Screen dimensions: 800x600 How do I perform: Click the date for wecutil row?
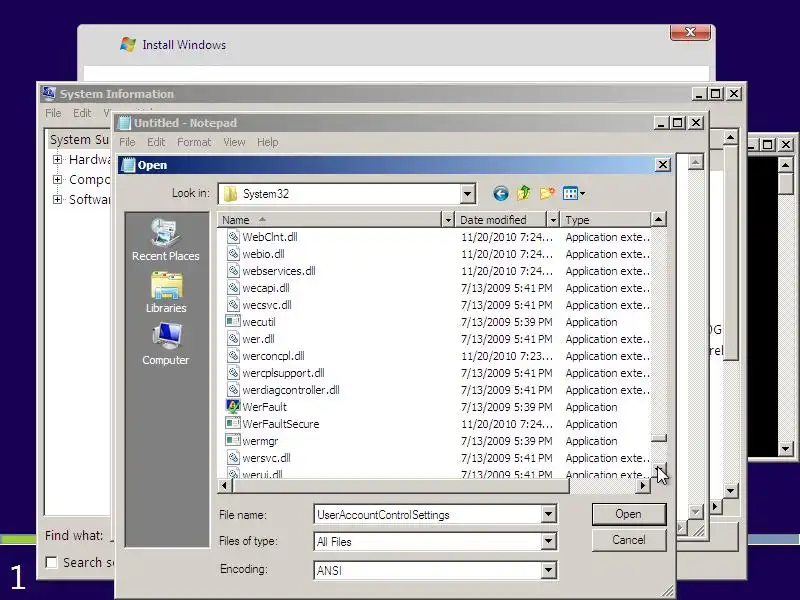click(507, 322)
